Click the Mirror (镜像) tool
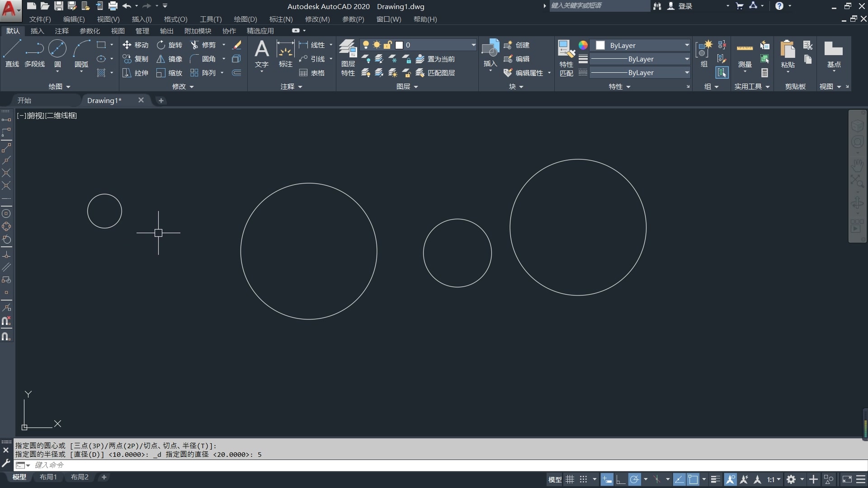Screen dimensions: 868x488 point(170,59)
